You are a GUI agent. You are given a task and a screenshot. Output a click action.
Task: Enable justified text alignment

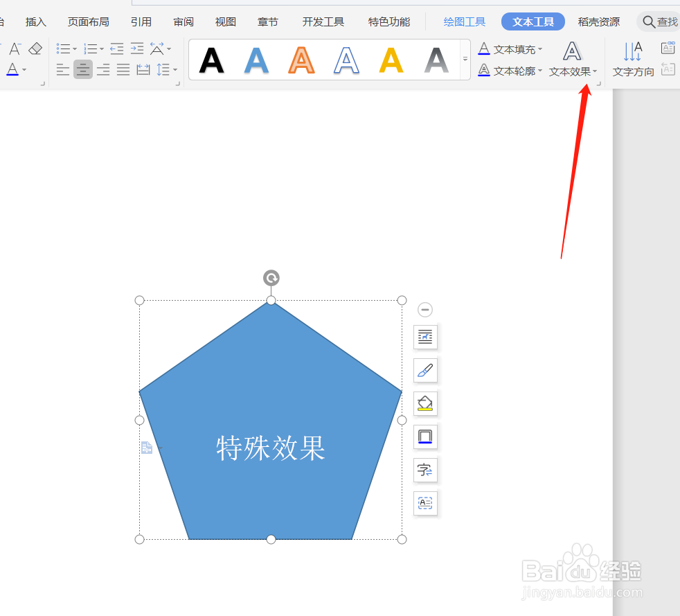pyautogui.click(x=123, y=69)
